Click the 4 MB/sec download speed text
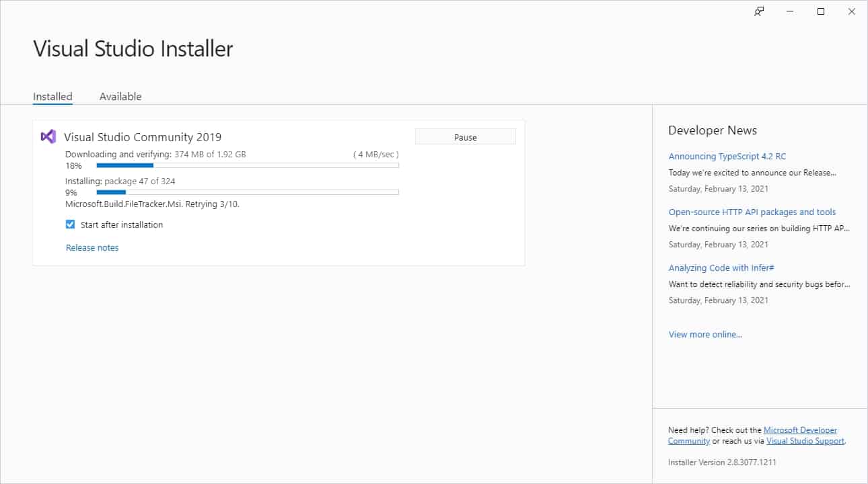 [376, 154]
